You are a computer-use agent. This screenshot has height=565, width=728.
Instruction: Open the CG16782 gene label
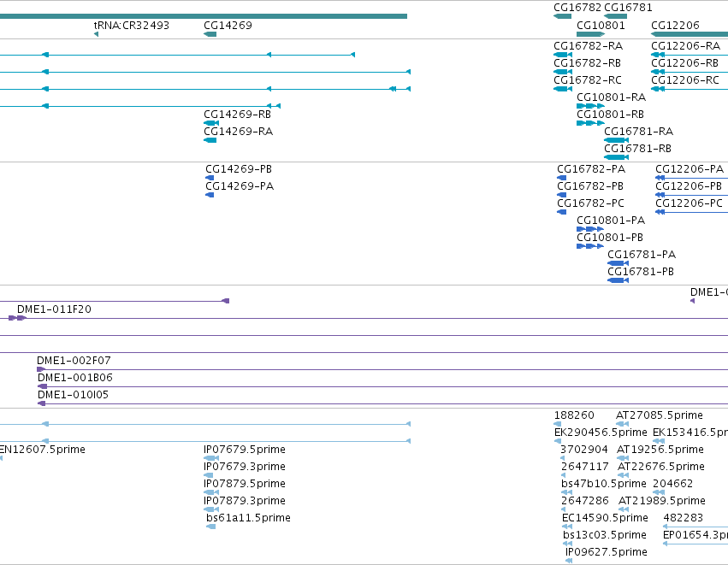pyautogui.click(x=577, y=8)
